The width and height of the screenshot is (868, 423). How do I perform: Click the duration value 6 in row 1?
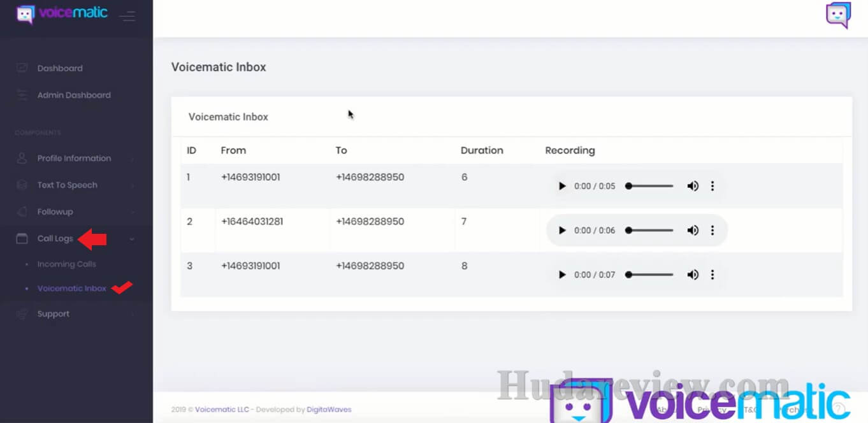pyautogui.click(x=465, y=177)
